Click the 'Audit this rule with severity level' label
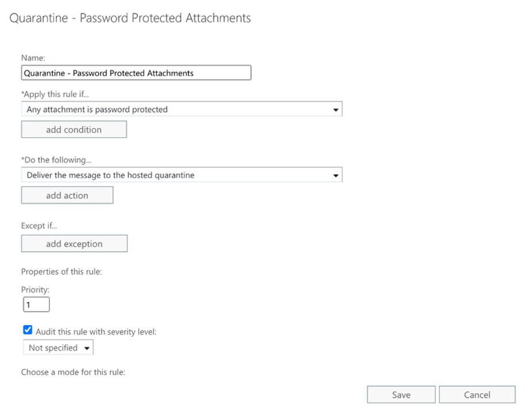This screenshot has height=415, width=532. [x=96, y=332]
